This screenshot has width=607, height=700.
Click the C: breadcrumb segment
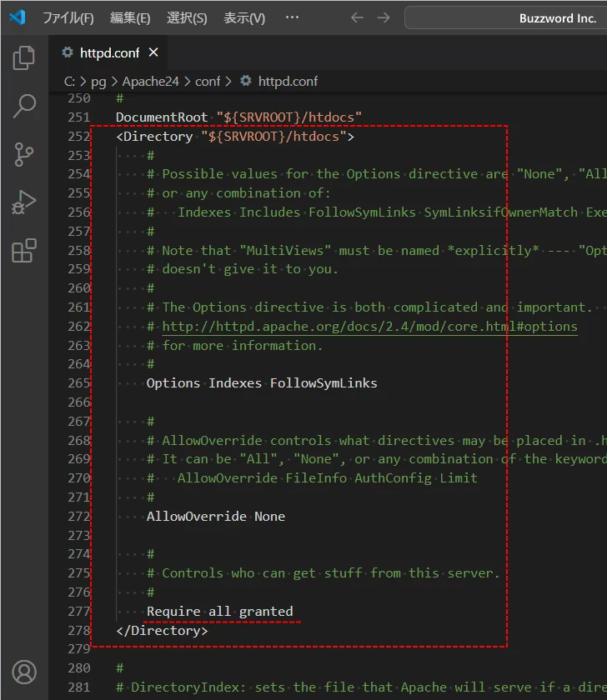pyautogui.click(x=69, y=82)
